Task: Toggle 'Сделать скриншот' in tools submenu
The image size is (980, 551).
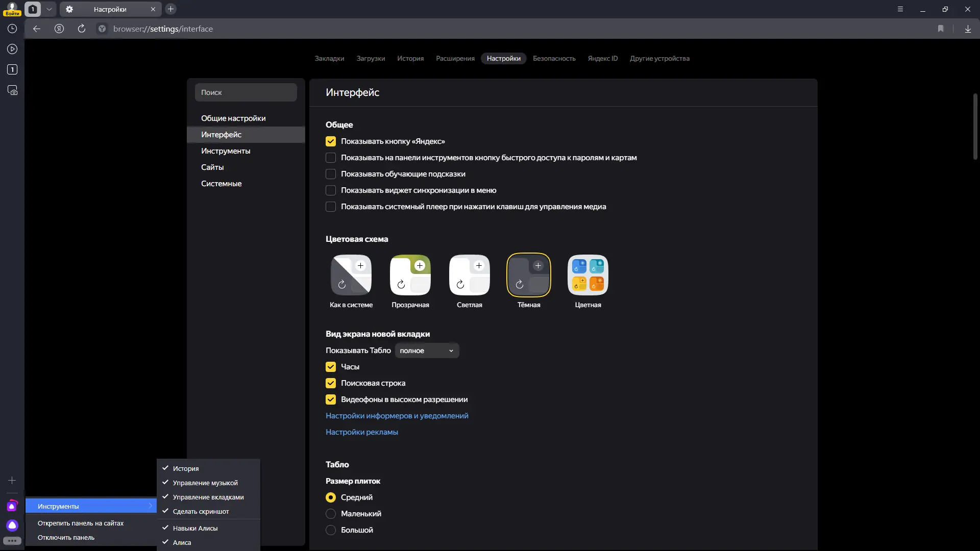Action: (201, 511)
